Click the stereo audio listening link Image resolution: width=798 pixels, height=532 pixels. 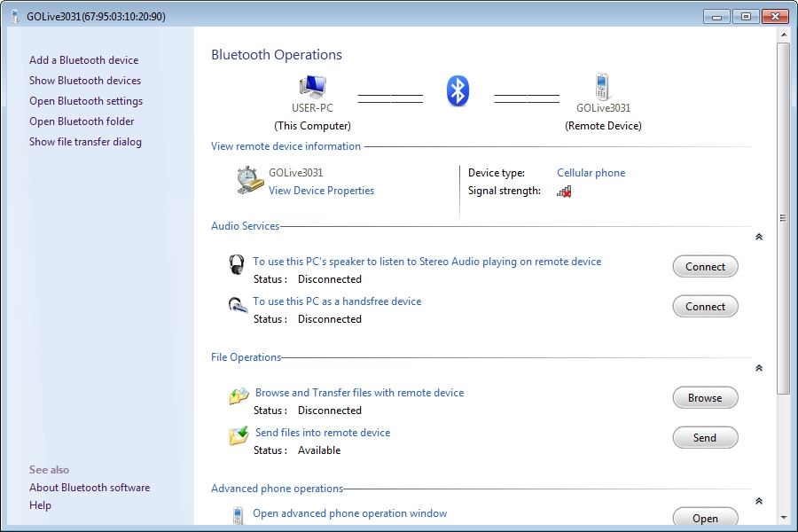click(427, 262)
